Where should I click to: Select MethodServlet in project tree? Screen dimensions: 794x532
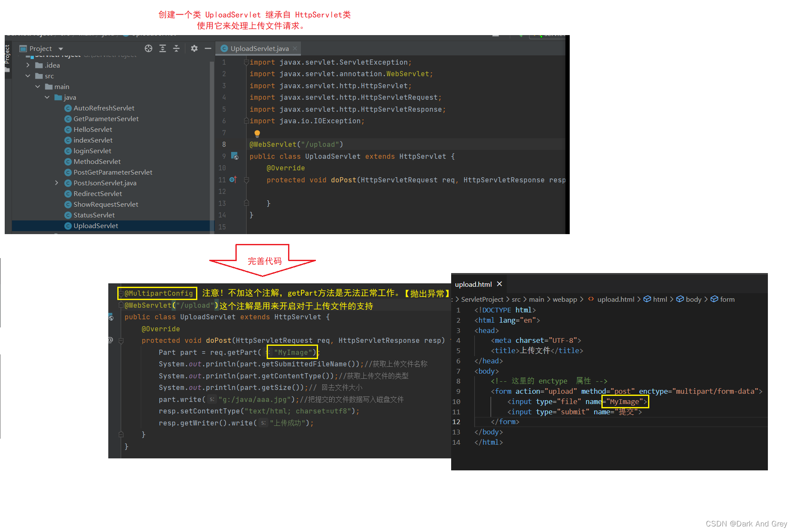pyautogui.click(x=97, y=161)
